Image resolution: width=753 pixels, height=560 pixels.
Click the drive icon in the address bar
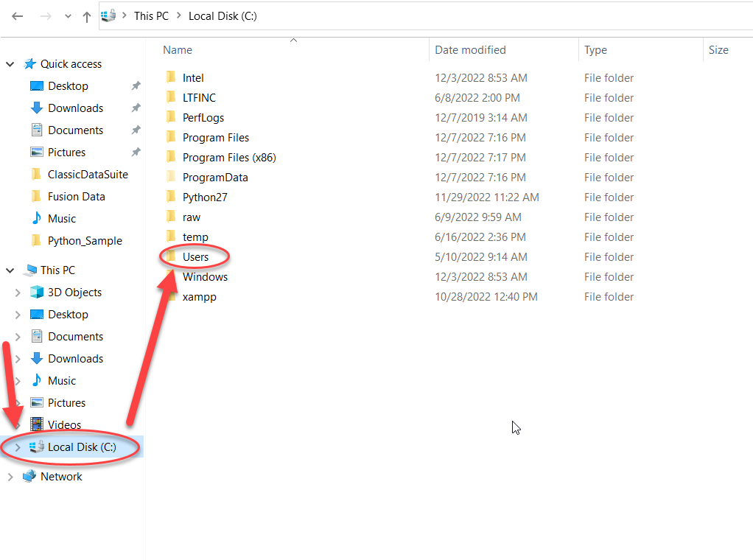[x=108, y=16]
